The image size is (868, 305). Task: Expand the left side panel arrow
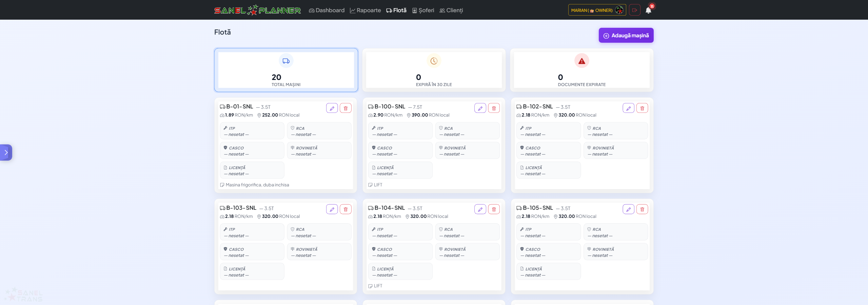6,152
